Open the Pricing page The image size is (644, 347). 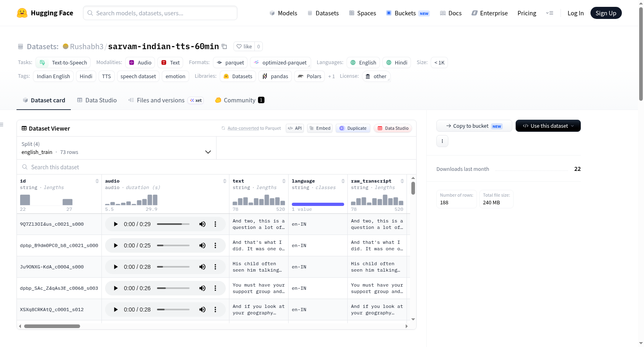(527, 13)
